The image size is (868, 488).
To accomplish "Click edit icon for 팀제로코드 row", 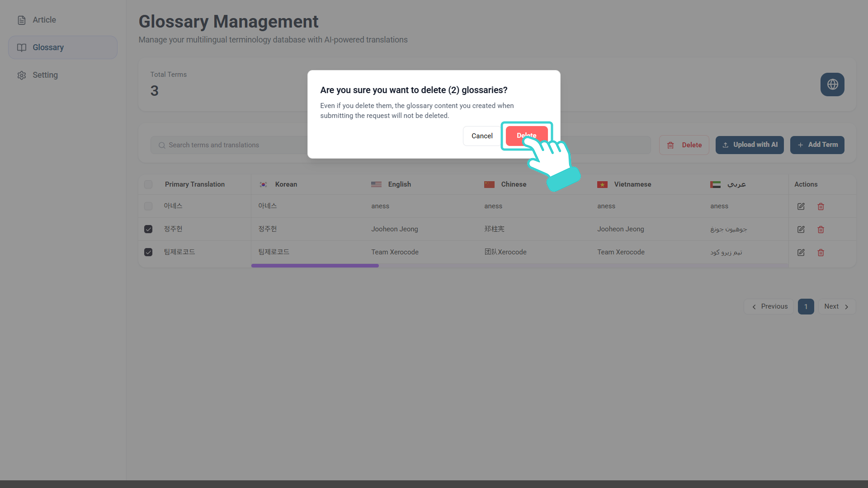I will pos(801,253).
